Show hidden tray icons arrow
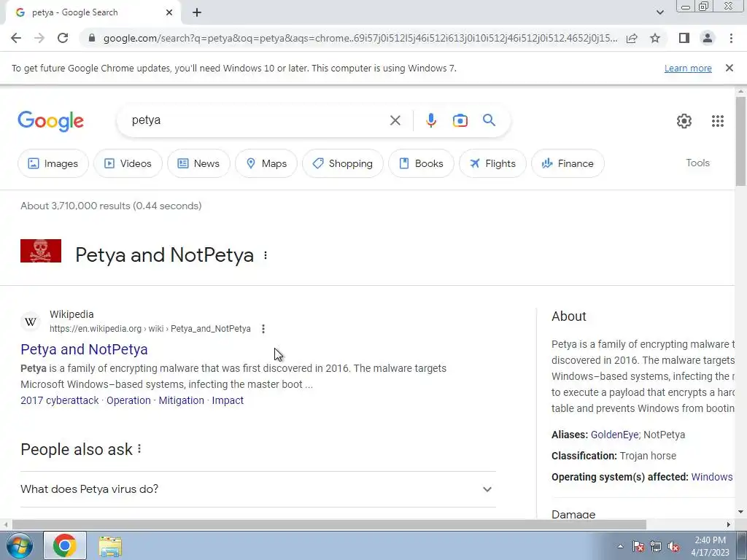The image size is (747, 560). click(x=620, y=546)
